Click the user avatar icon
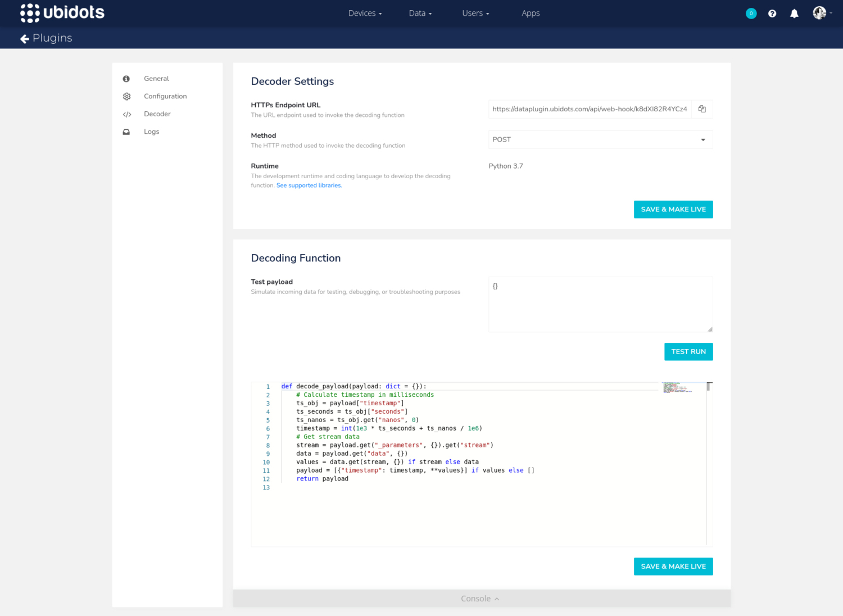The width and height of the screenshot is (843, 616). coord(819,13)
